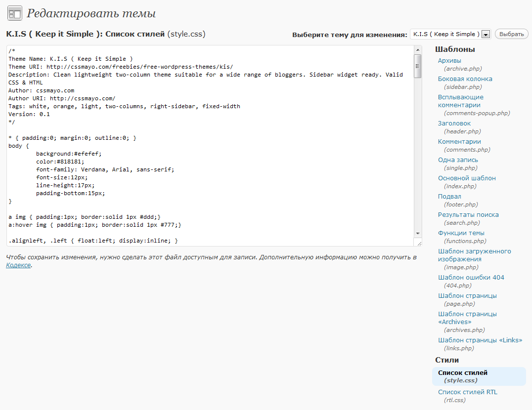Open Архивы (archive.php) template
The width and height of the screenshot is (532, 410).
coord(449,61)
